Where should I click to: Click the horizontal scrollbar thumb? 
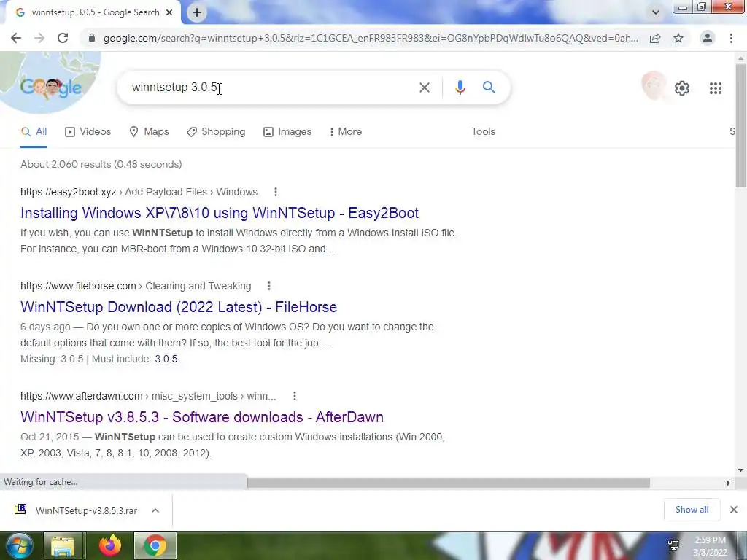click(449, 483)
